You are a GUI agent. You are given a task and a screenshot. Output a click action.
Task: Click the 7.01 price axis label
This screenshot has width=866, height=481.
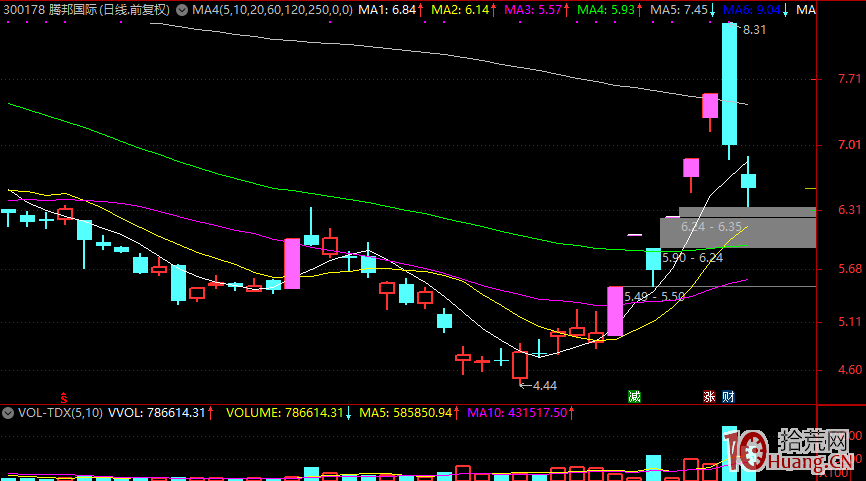coord(849,145)
